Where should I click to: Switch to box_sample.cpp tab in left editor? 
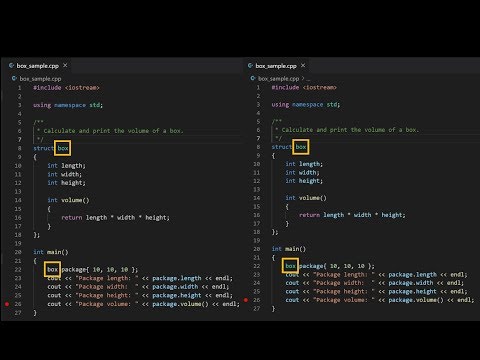38,66
